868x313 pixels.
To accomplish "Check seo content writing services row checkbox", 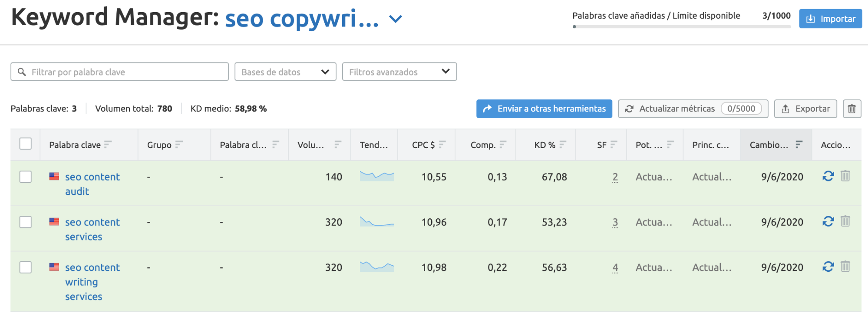I will [x=26, y=267].
